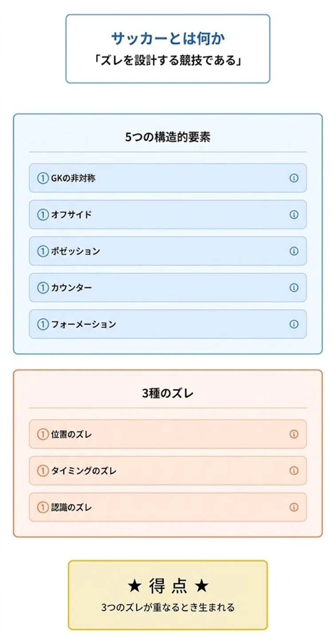Viewport: 334px width, 644px height.
Task: Click the orange numbered circle before 位置のズレ
Action: tap(43, 435)
